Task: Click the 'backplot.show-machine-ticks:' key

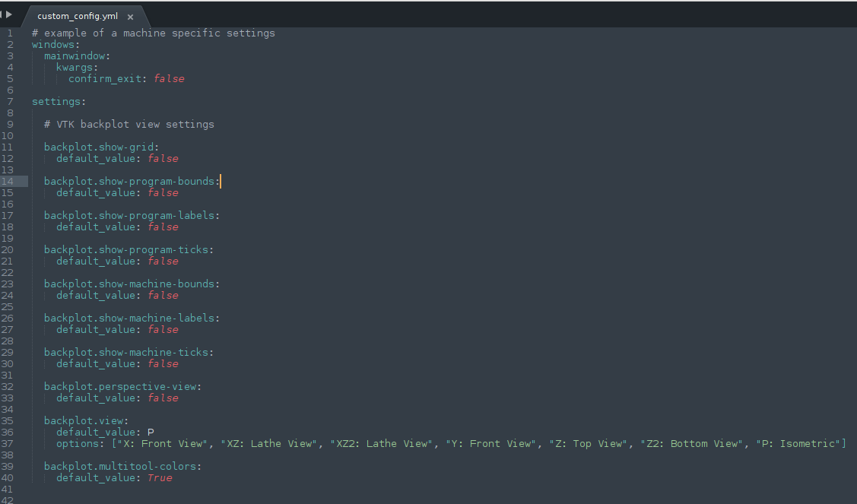Action: (129, 353)
